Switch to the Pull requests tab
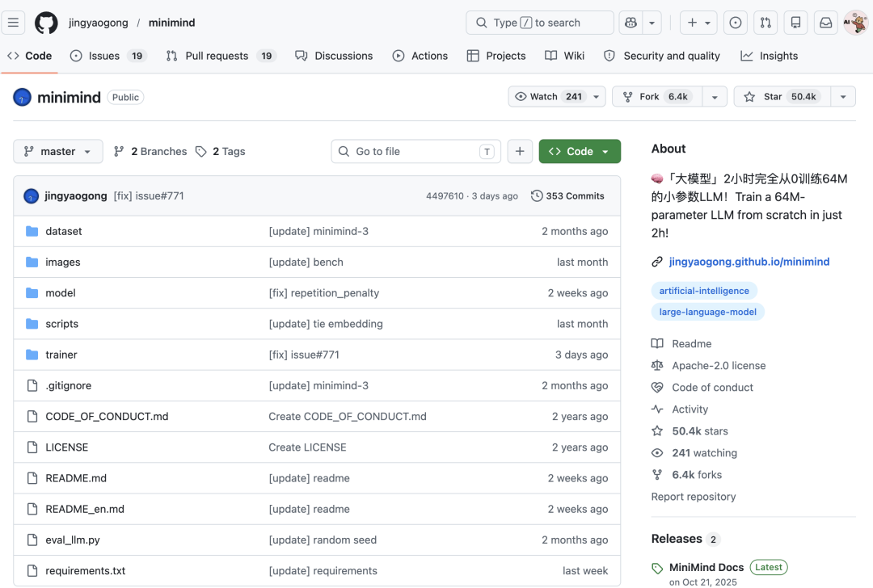This screenshot has height=588, width=873. tap(221, 56)
